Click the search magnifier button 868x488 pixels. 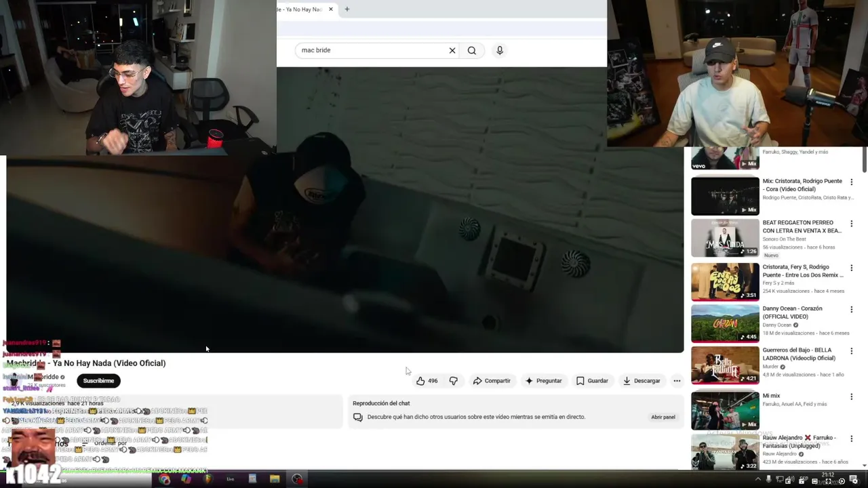472,50
